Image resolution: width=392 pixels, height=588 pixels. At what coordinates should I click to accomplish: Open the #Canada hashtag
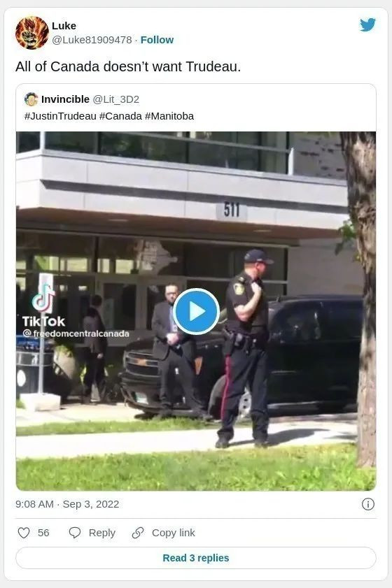120,116
